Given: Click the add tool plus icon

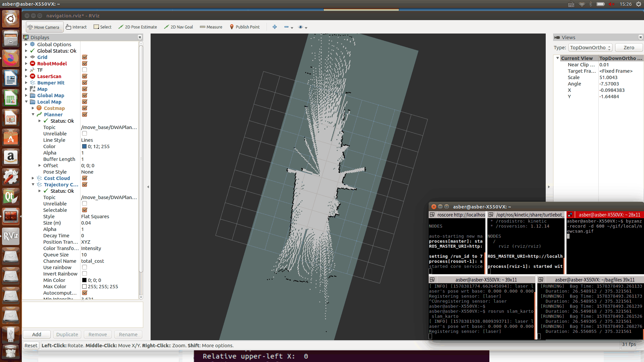Looking at the screenshot, I should (275, 27).
